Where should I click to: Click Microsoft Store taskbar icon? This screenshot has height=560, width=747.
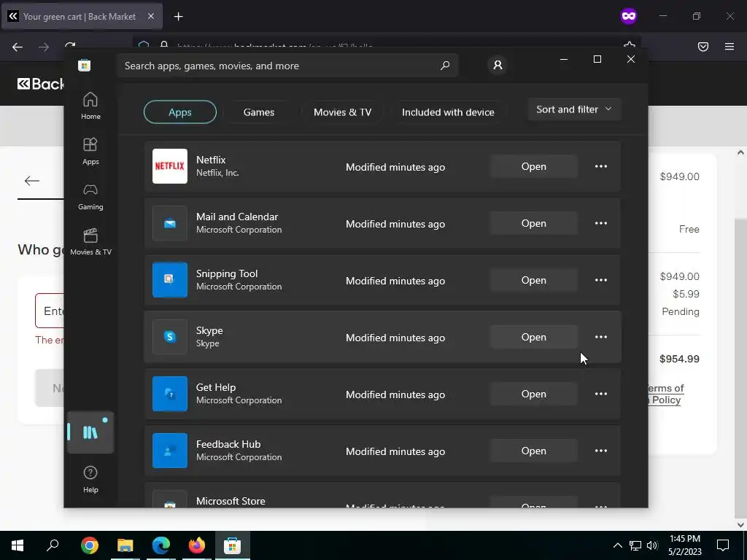click(x=233, y=545)
